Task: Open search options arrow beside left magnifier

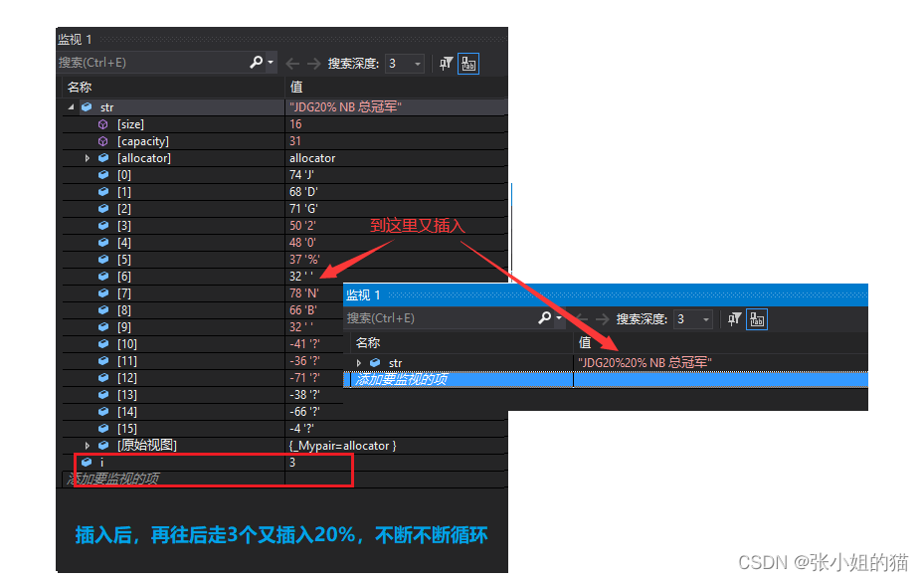Action: point(272,62)
